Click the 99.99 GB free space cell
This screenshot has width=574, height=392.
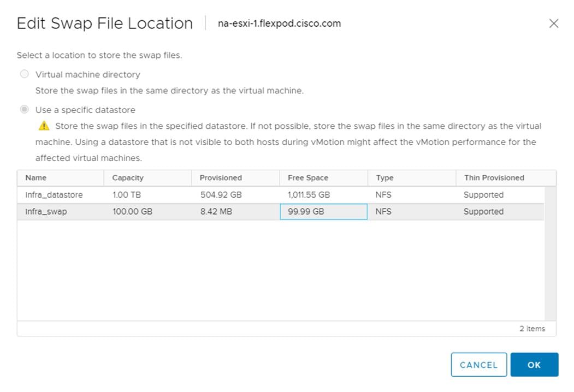[324, 211]
